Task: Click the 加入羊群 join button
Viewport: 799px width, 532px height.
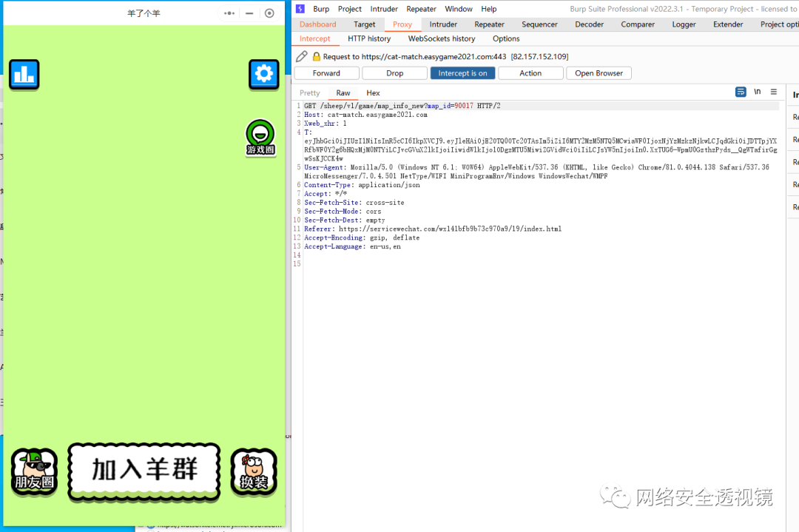Action: point(144,471)
